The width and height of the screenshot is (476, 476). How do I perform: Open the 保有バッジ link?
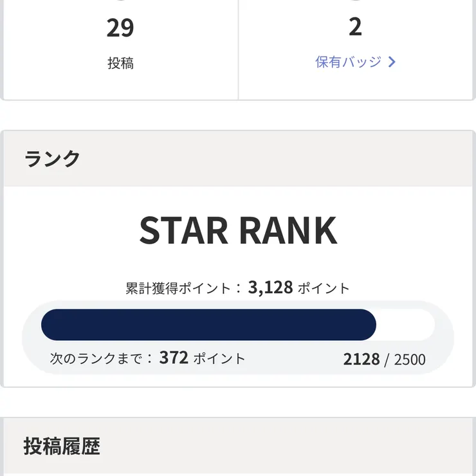point(348,62)
